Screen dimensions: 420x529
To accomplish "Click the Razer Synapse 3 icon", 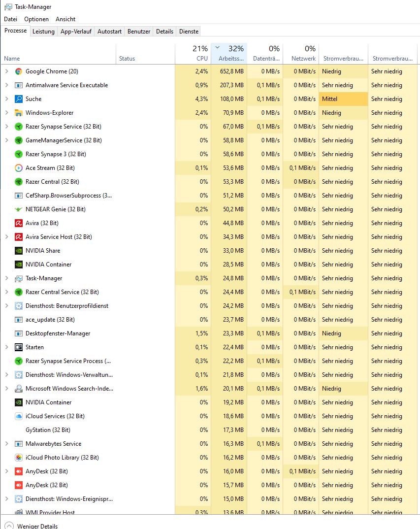I will pyautogui.click(x=19, y=154).
